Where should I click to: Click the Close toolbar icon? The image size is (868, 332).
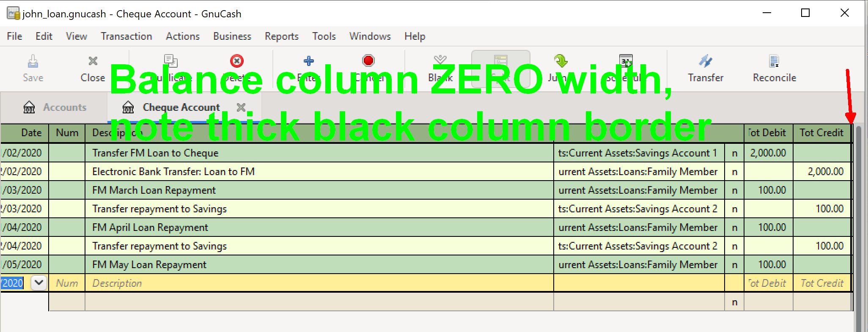click(x=93, y=61)
